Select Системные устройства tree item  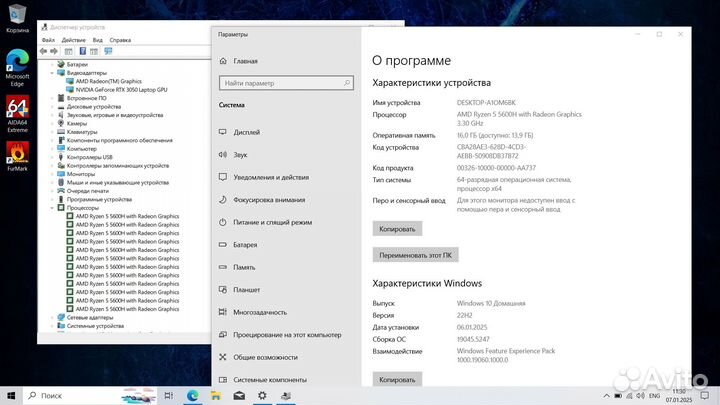point(95,326)
